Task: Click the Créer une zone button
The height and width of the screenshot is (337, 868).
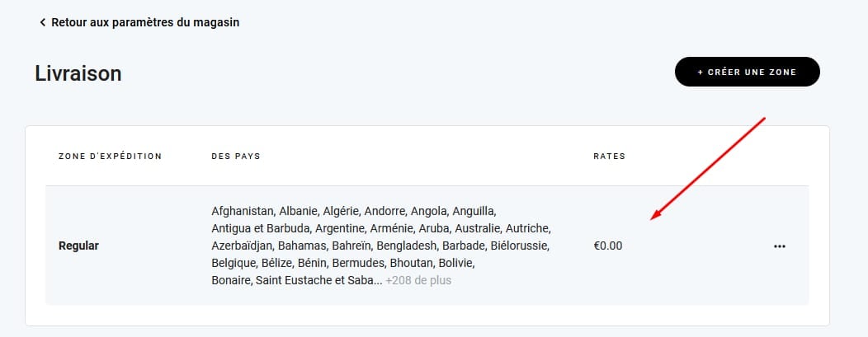Action: click(748, 72)
